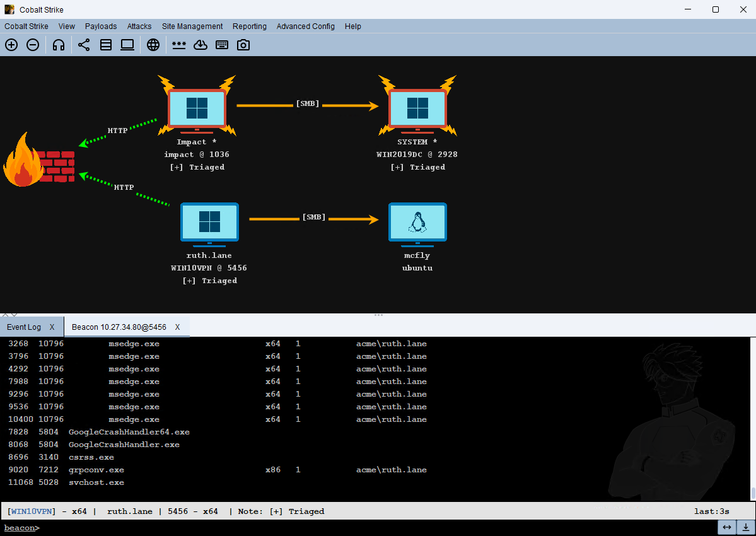This screenshot has height=536, width=756.
Task: Open the Site Management menu
Action: [x=192, y=26]
